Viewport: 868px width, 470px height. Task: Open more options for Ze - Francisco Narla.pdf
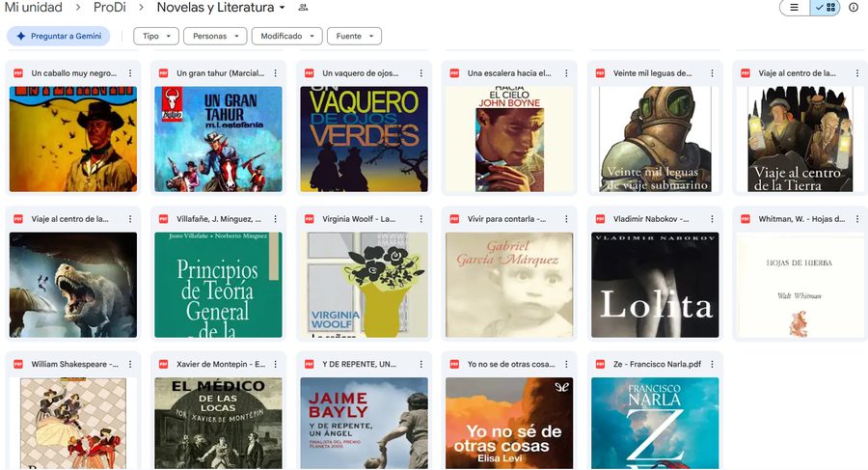pyautogui.click(x=712, y=364)
